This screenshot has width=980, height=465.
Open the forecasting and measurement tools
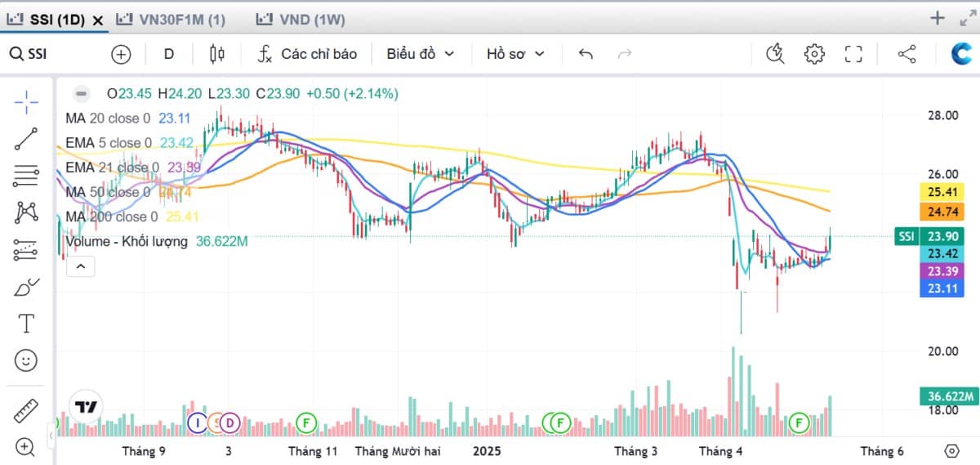[x=26, y=250]
